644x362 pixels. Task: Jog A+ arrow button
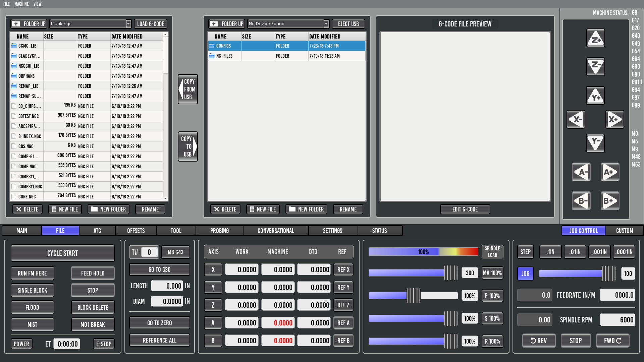click(610, 172)
